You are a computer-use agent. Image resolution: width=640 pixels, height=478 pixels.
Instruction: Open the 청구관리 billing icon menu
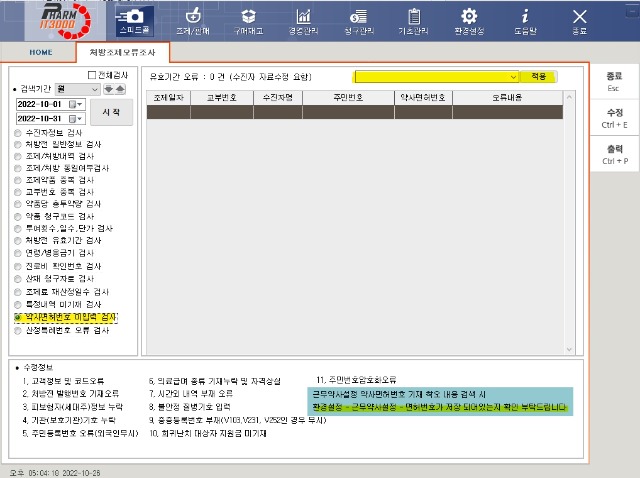click(x=359, y=22)
